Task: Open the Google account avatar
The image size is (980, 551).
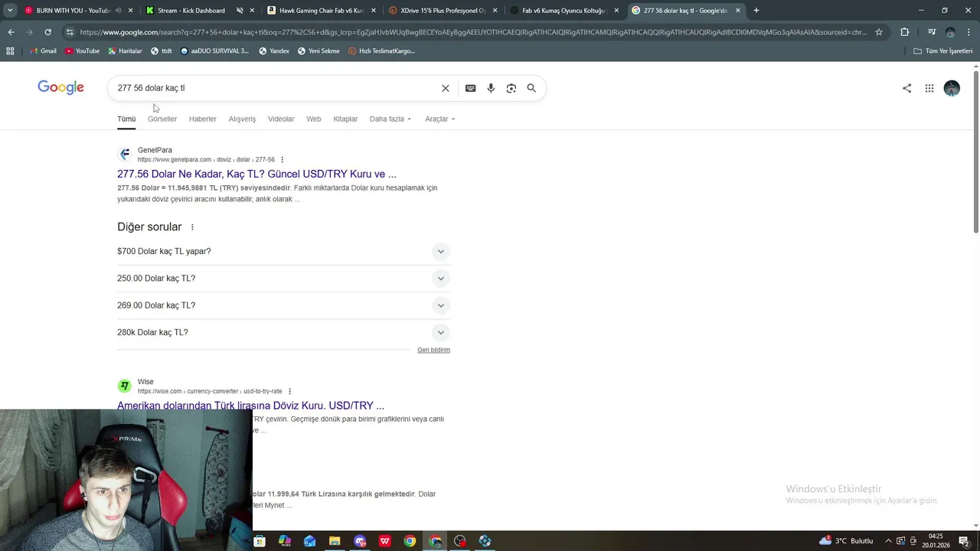Action: pos(952,88)
